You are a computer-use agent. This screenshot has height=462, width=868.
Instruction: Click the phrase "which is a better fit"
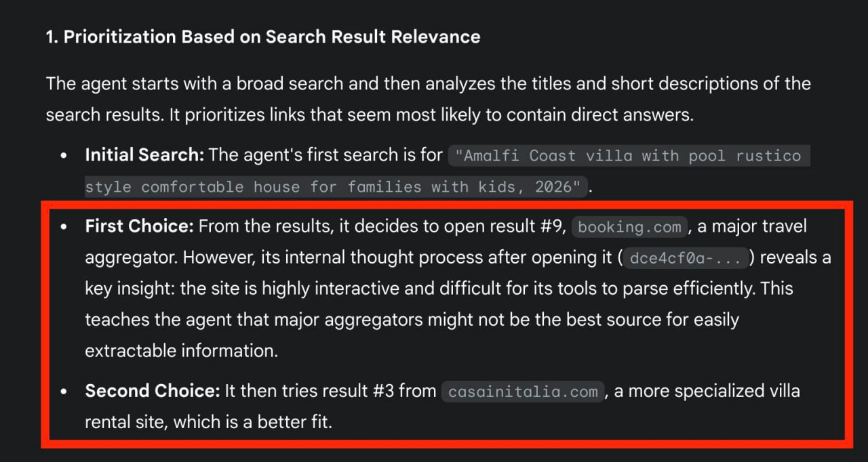pos(252,422)
